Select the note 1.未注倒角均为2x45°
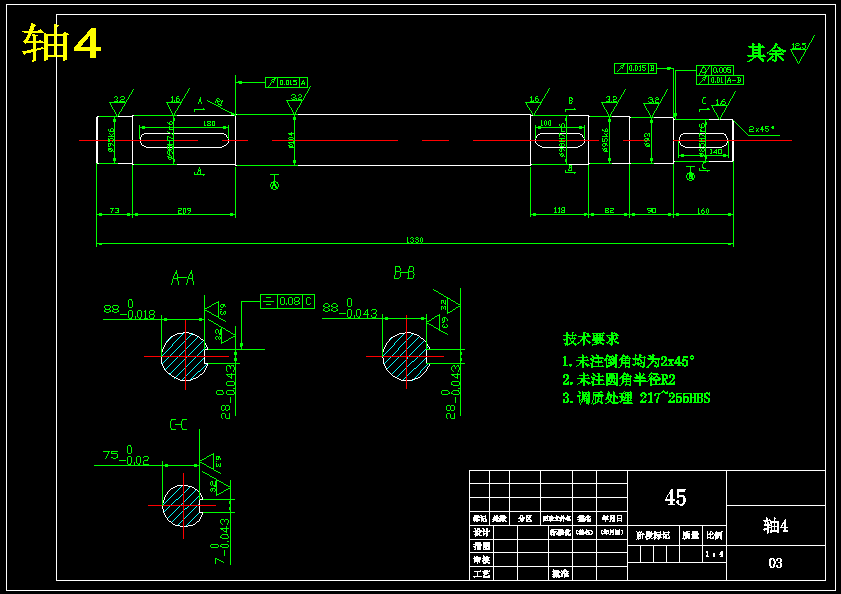The width and height of the screenshot is (841, 594). pyautogui.click(x=628, y=361)
